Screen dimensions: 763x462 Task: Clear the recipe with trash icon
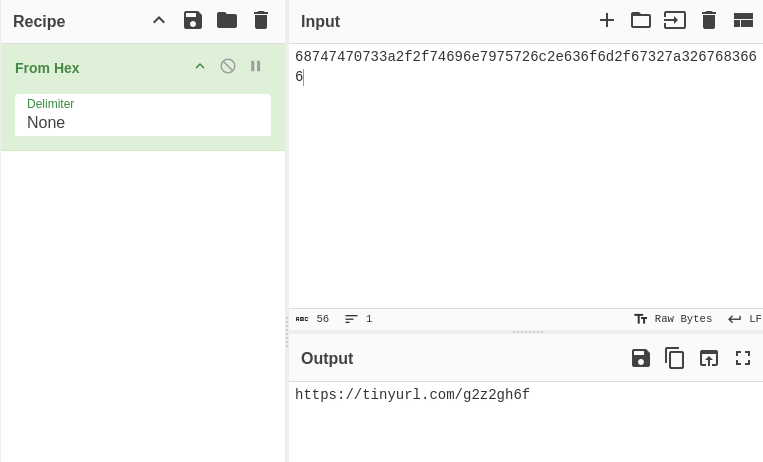click(x=261, y=20)
